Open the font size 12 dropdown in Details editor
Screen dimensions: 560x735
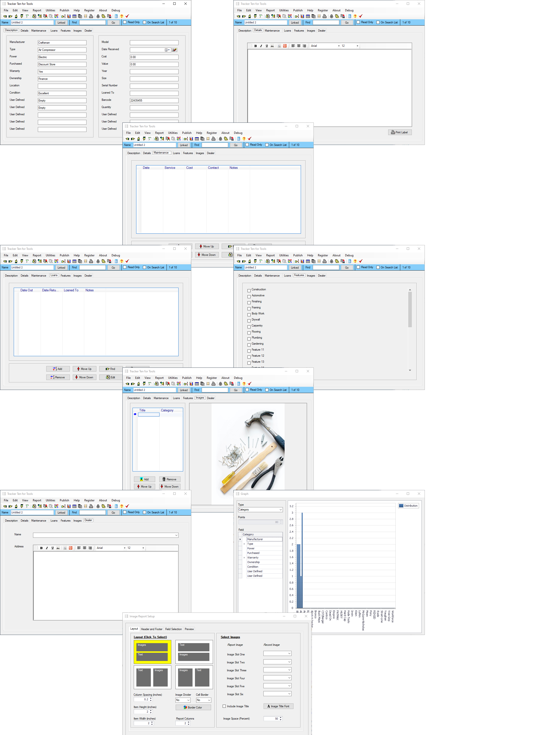[x=357, y=46]
